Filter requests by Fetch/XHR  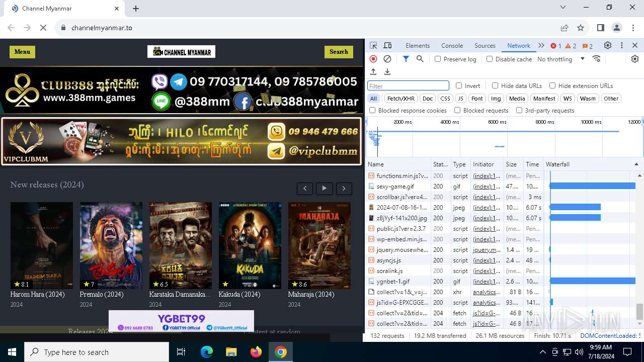(401, 99)
